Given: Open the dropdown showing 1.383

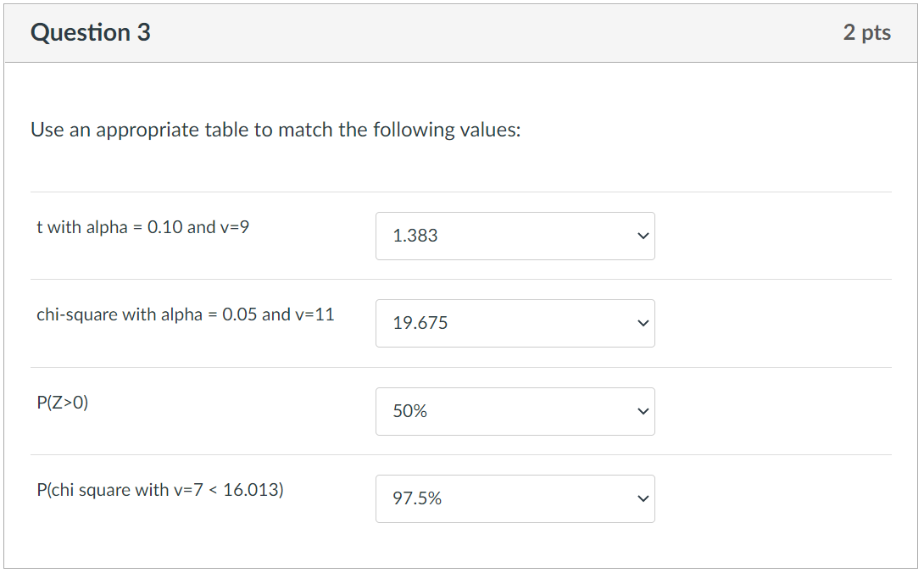Looking at the screenshot, I should click(x=515, y=236).
